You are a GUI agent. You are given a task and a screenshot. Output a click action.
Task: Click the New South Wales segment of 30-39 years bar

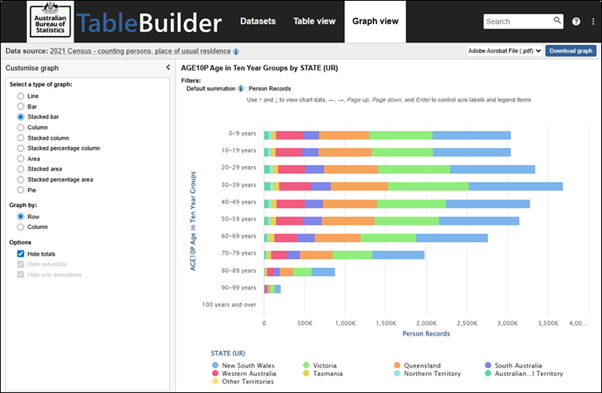(516, 187)
